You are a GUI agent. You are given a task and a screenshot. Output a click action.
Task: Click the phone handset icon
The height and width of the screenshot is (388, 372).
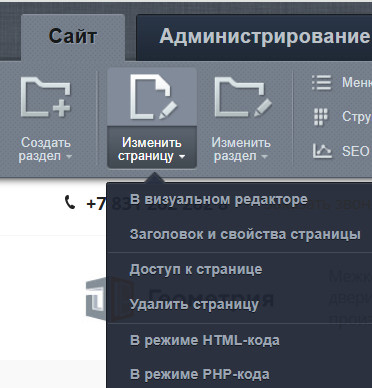click(x=70, y=202)
